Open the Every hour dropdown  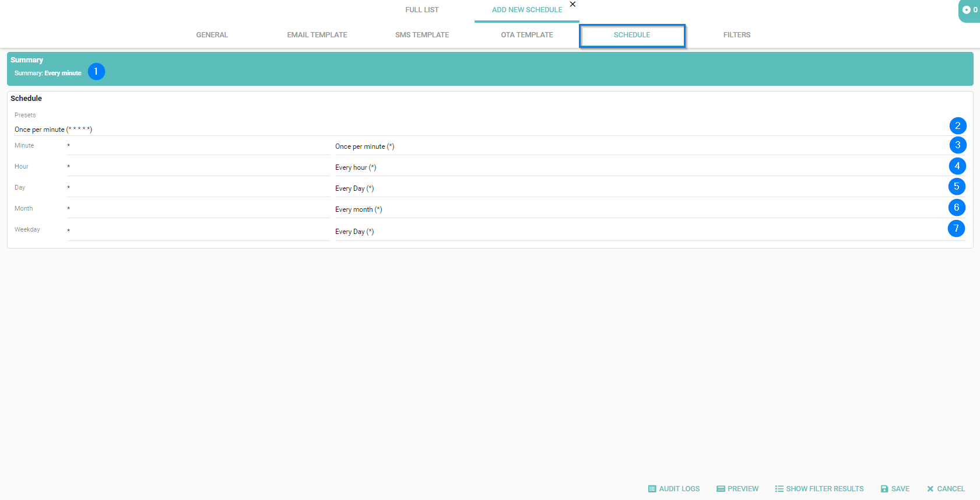pyautogui.click(x=641, y=167)
